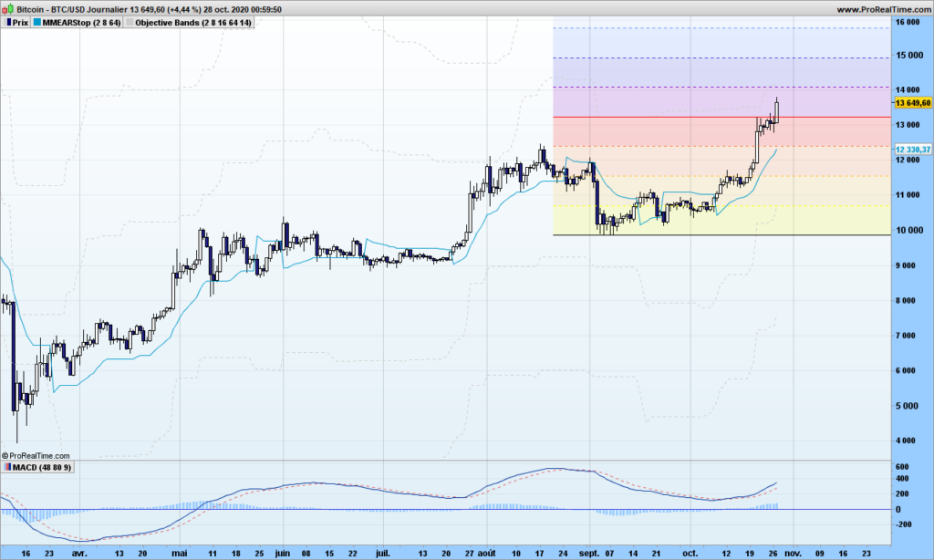Click the juin month label on time axis
Viewport: 934px width, 560px height.
click(283, 554)
